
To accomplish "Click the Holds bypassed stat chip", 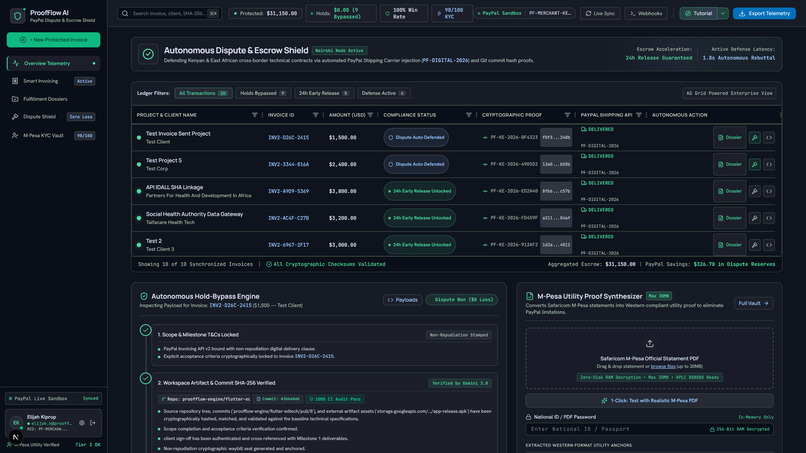I will 341,13.
